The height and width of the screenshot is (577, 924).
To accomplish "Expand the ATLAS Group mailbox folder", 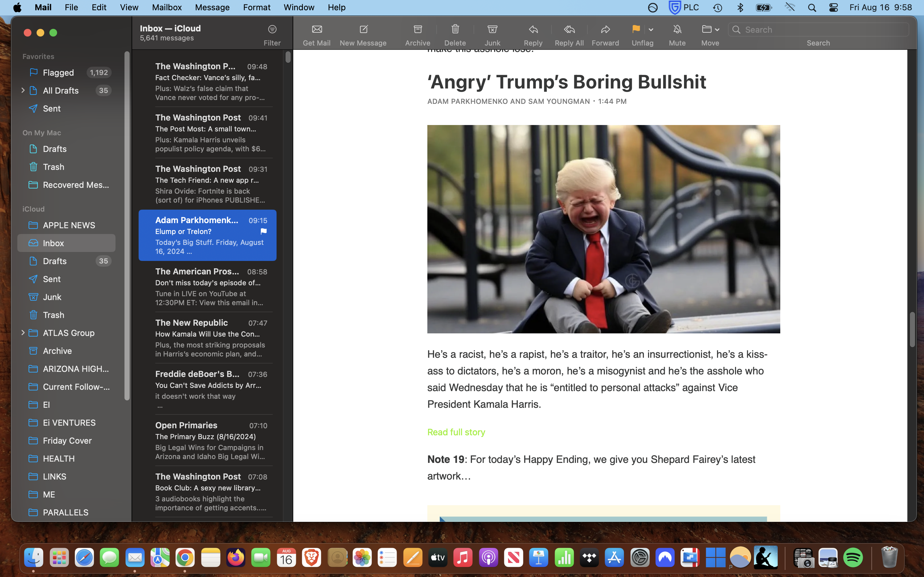I will point(23,333).
